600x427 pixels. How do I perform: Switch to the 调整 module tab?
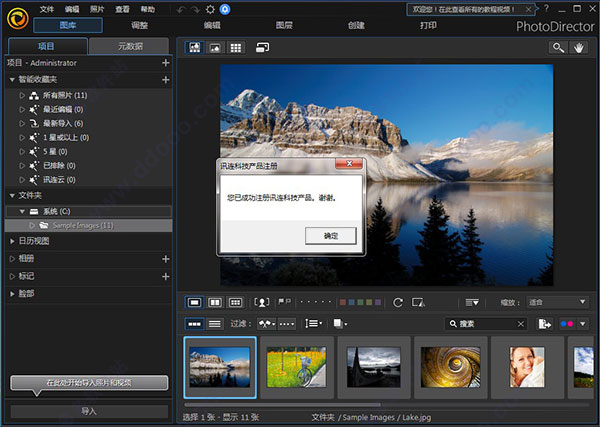pos(140,26)
